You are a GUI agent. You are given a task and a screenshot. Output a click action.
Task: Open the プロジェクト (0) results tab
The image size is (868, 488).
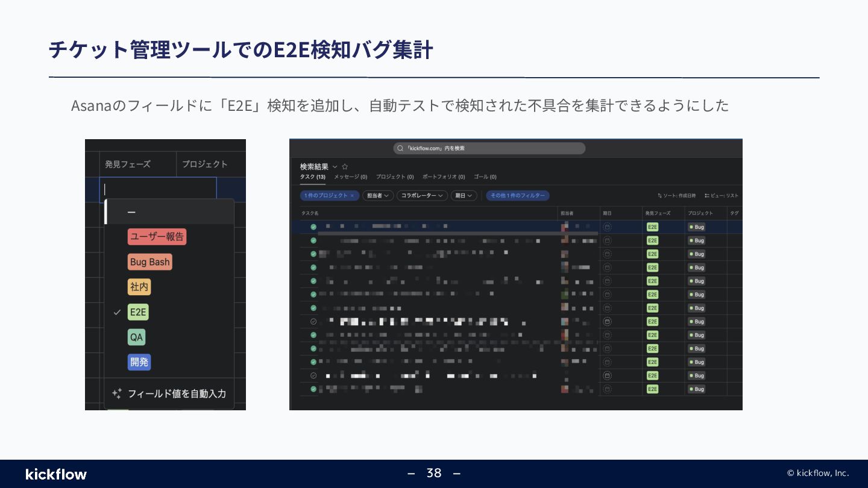(x=395, y=177)
